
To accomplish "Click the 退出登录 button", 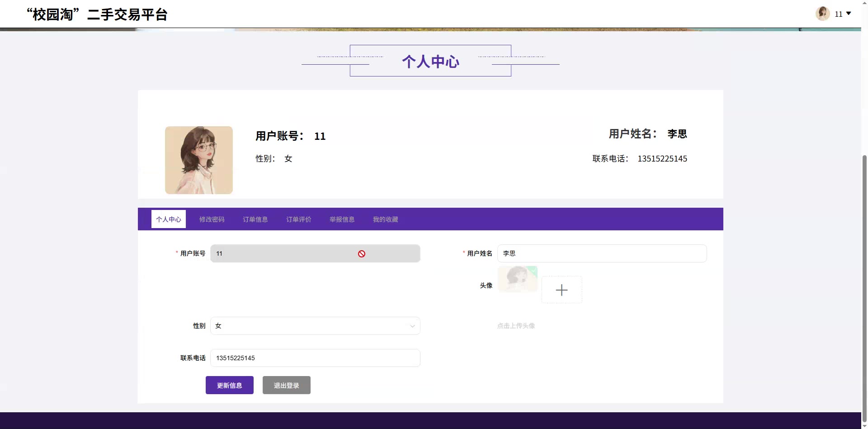I will click(x=286, y=385).
